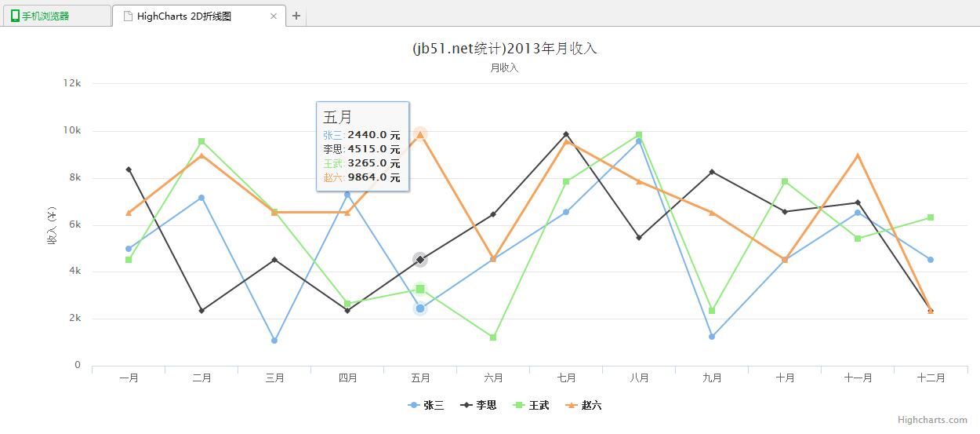Click the highlighted 李思 May diamond marker
This screenshot has width=980, height=434.
[x=420, y=260]
